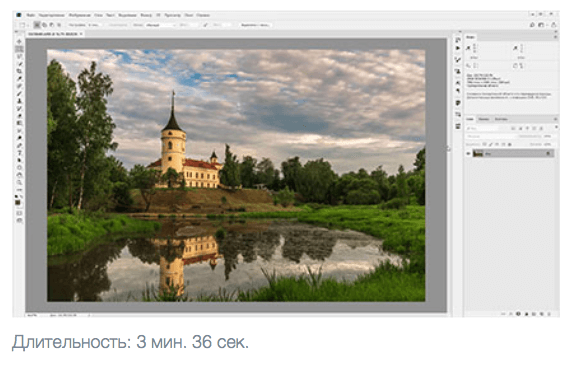Click the Select and Mask button
Viewport: 588px width, 374px height.
255,25
